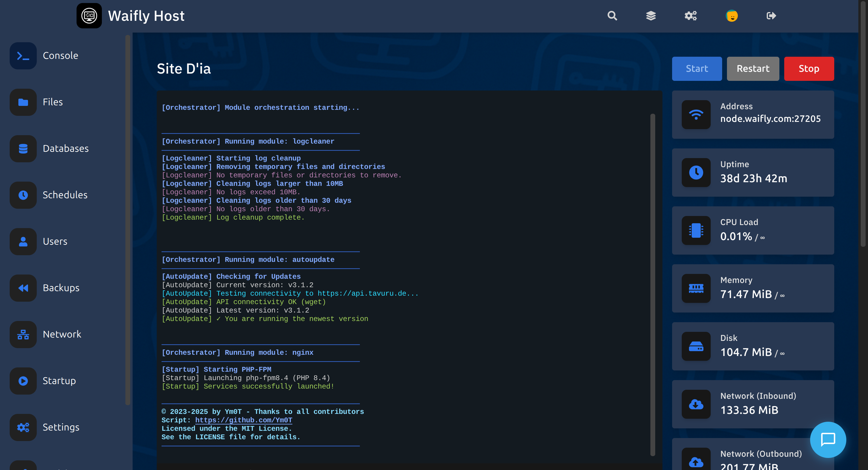Click the Settings gear in sidebar

coord(23,427)
